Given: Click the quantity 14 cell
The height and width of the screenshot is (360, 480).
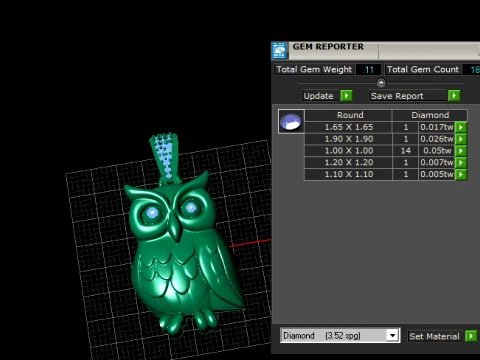Looking at the screenshot, I should (405, 151).
